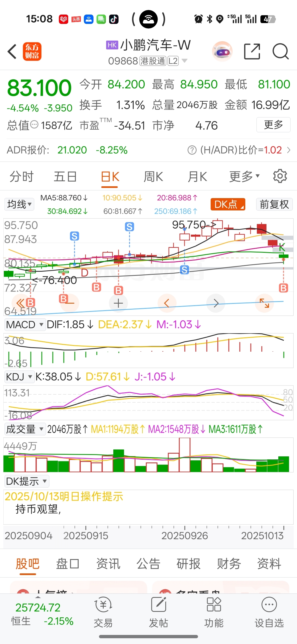
Task: Tap the back arrow icon
Action: [12, 51]
